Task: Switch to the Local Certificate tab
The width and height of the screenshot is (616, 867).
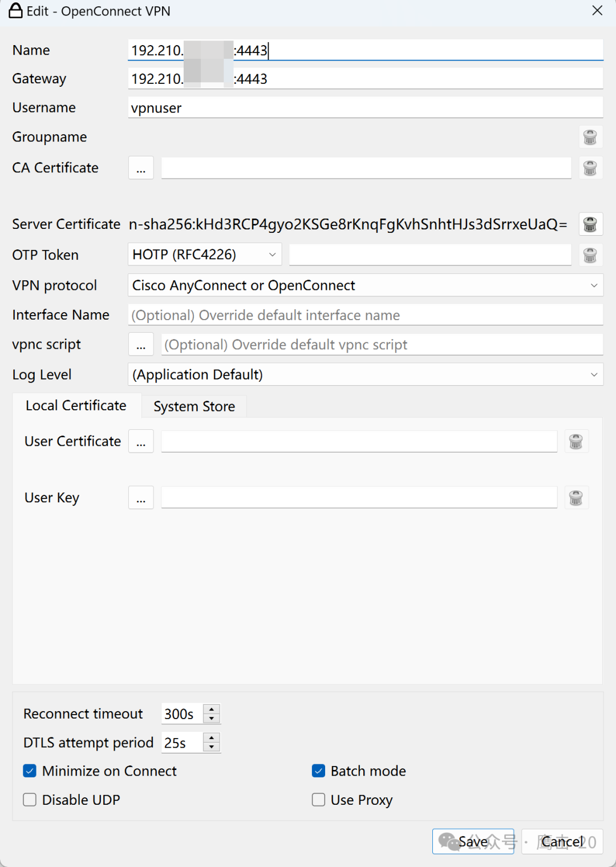Action: 76,405
